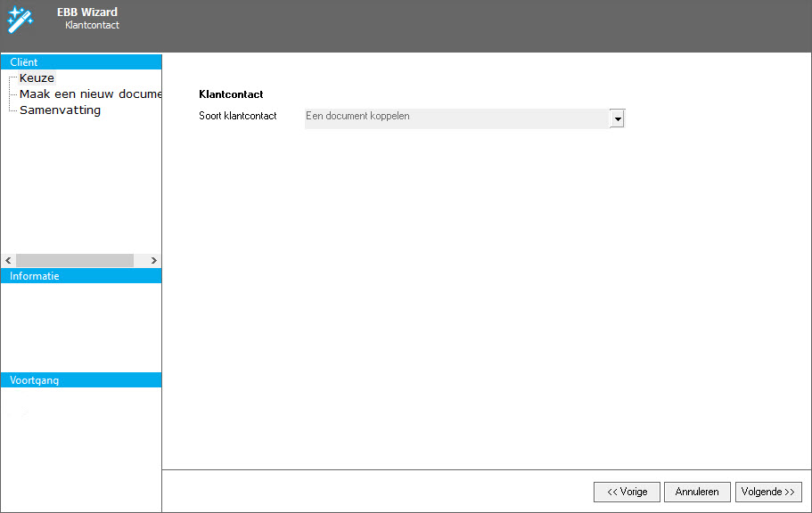Expand the Soort klantcontact dropdown arrow
This screenshot has height=513, width=812.
coord(617,119)
